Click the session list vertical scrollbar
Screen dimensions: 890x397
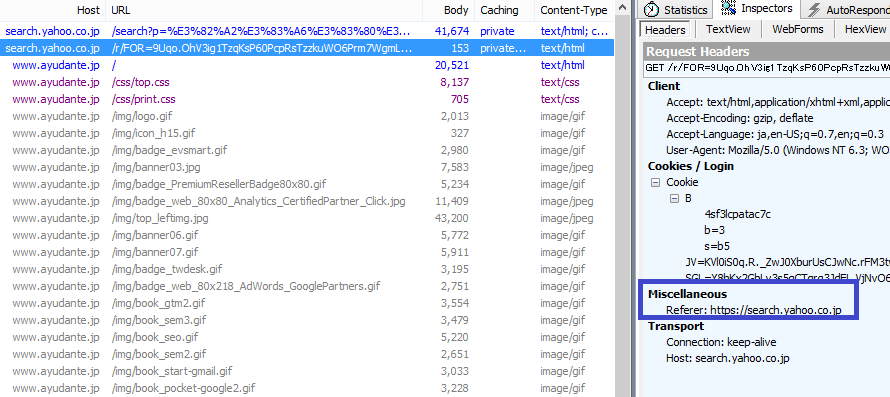[x=623, y=204]
